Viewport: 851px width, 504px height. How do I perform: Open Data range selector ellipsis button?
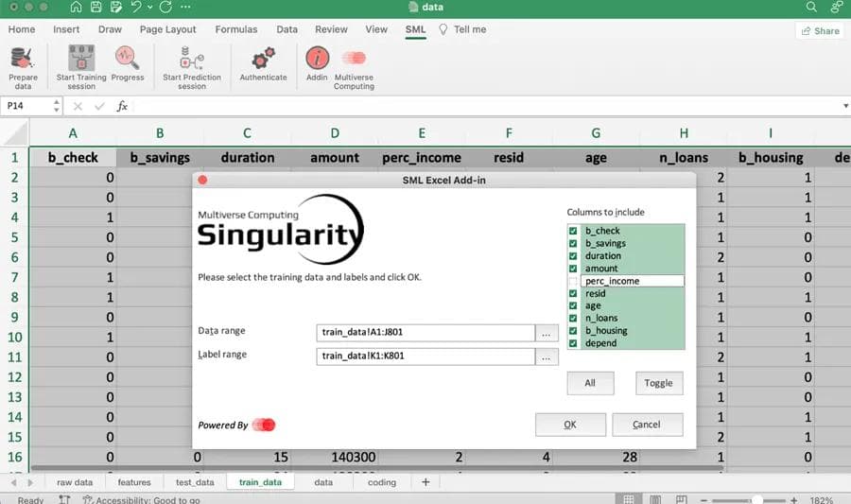coord(547,333)
